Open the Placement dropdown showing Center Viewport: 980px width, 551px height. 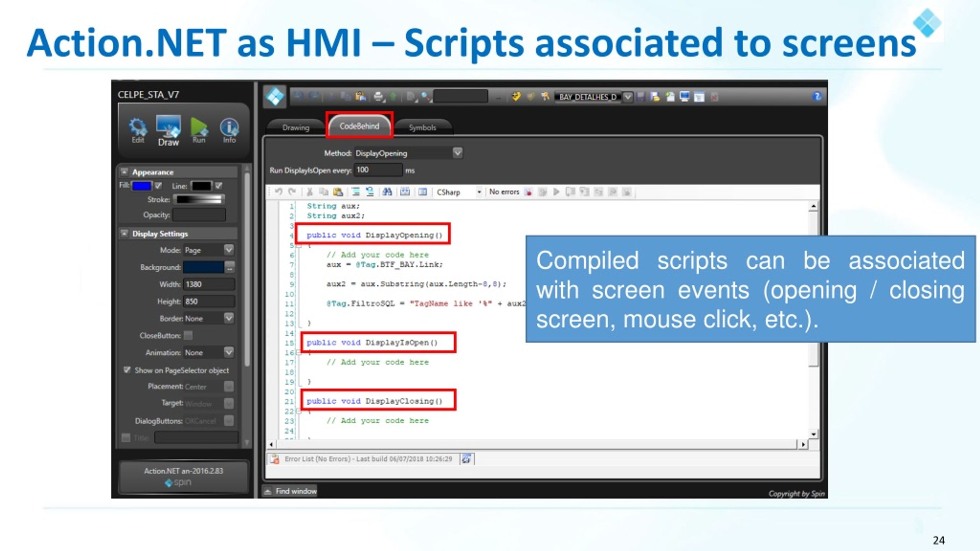tap(229, 386)
